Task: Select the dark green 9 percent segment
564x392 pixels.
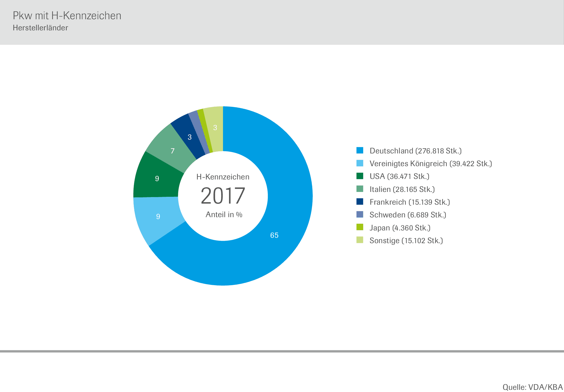Action: [157, 178]
